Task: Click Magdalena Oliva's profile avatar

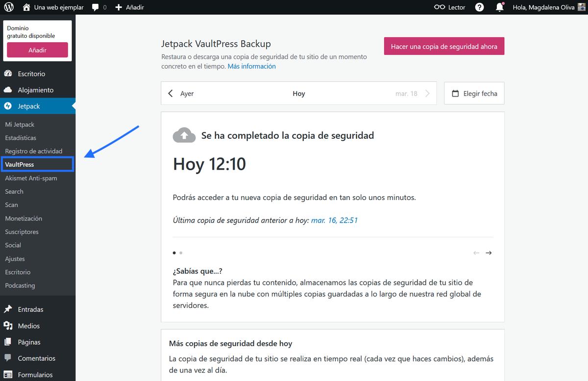Action: pos(582,7)
